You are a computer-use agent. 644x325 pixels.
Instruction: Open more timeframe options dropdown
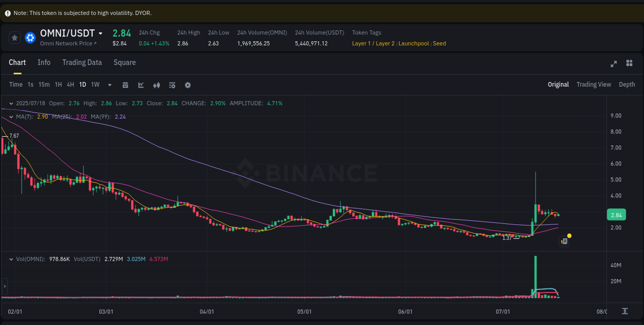click(x=109, y=85)
